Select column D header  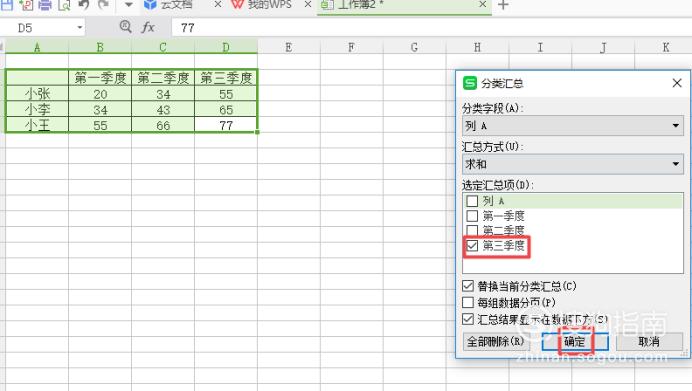coord(226,47)
